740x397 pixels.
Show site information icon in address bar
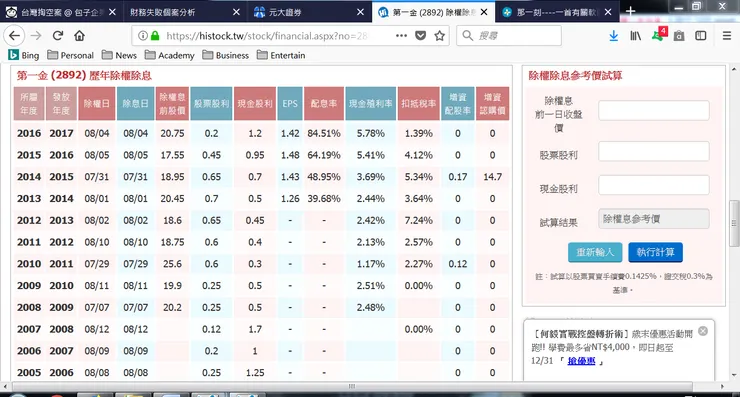click(x=143, y=35)
